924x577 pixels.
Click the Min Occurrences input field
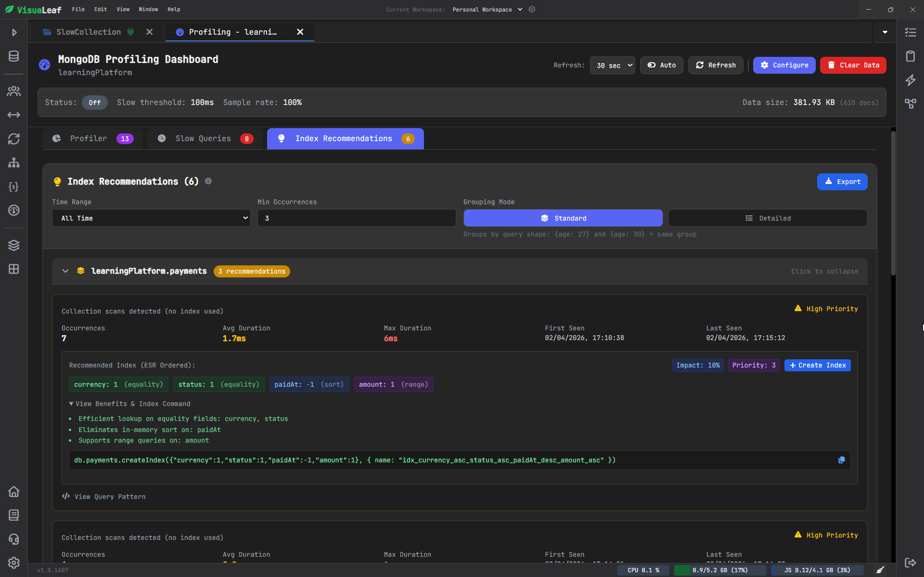click(x=357, y=218)
